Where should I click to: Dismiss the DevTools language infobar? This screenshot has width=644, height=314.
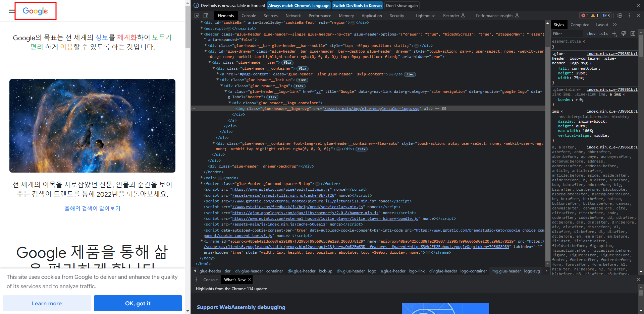click(x=639, y=5)
